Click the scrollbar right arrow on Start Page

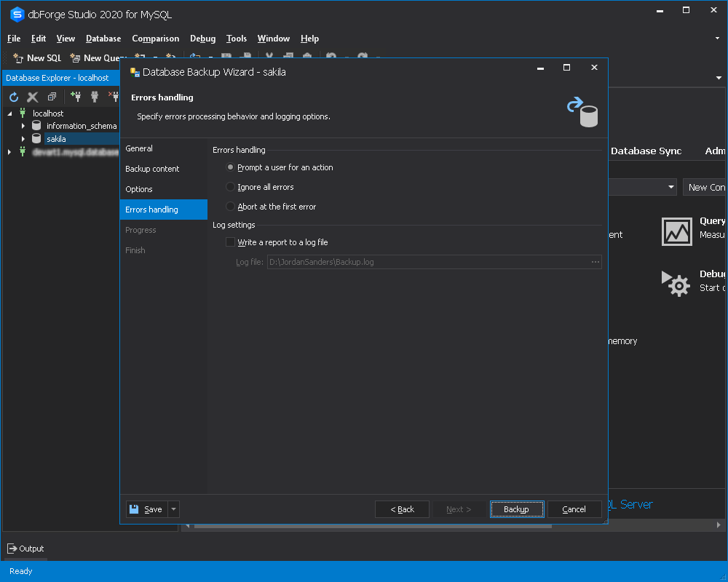pyautogui.click(x=719, y=525)
